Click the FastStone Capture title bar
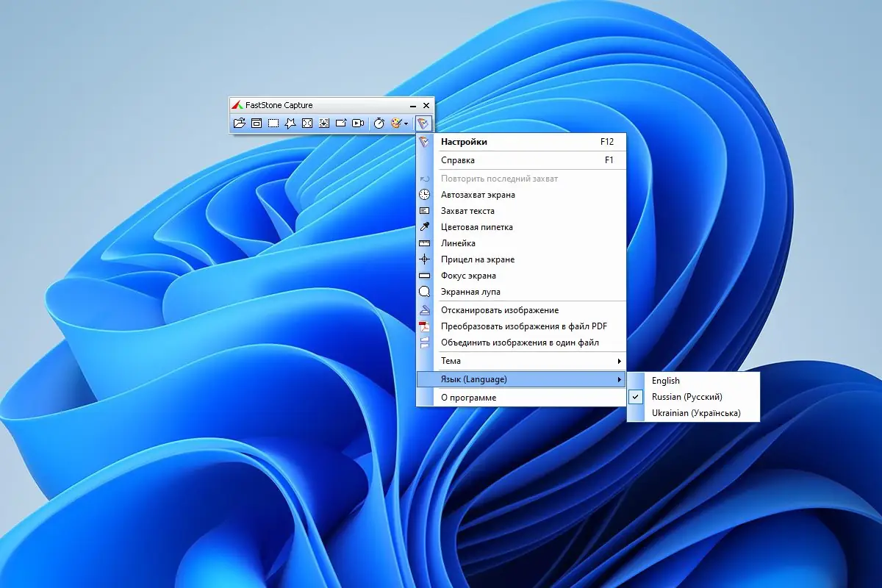The width and height of the screenshot is (882, 588). 316,105
